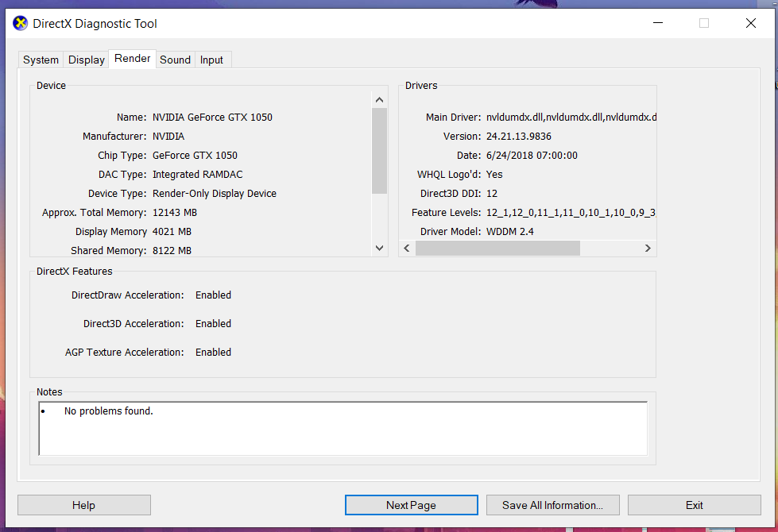Switch to the System tab

41,60
